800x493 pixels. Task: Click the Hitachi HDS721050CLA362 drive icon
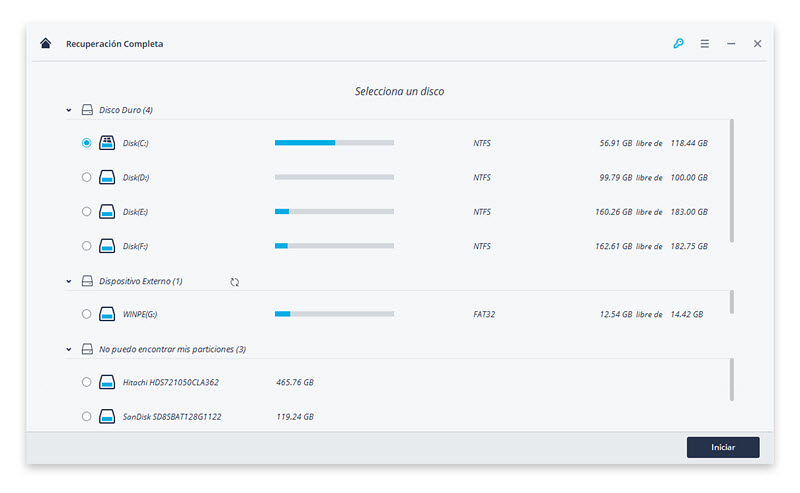pos(107,382)
